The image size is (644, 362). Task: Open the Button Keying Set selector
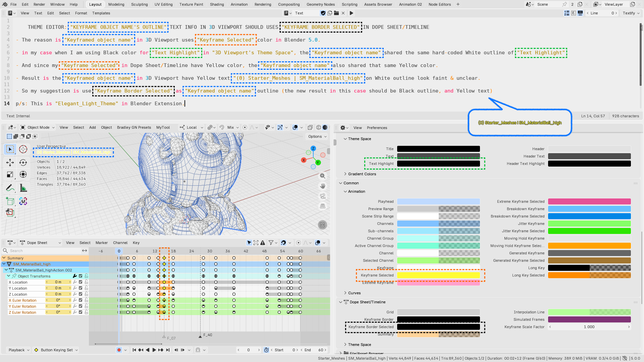point(56,350)
